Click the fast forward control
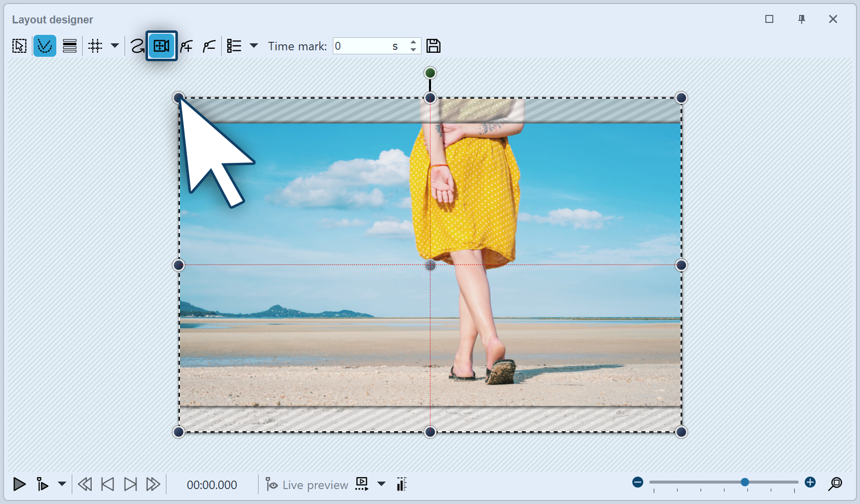Viewport: 860px width, 504px height. [x=152, y=484]
